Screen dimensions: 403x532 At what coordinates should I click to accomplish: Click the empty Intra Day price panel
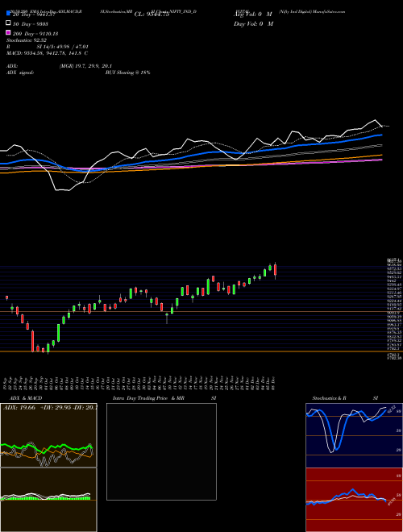tap(161, 451)
